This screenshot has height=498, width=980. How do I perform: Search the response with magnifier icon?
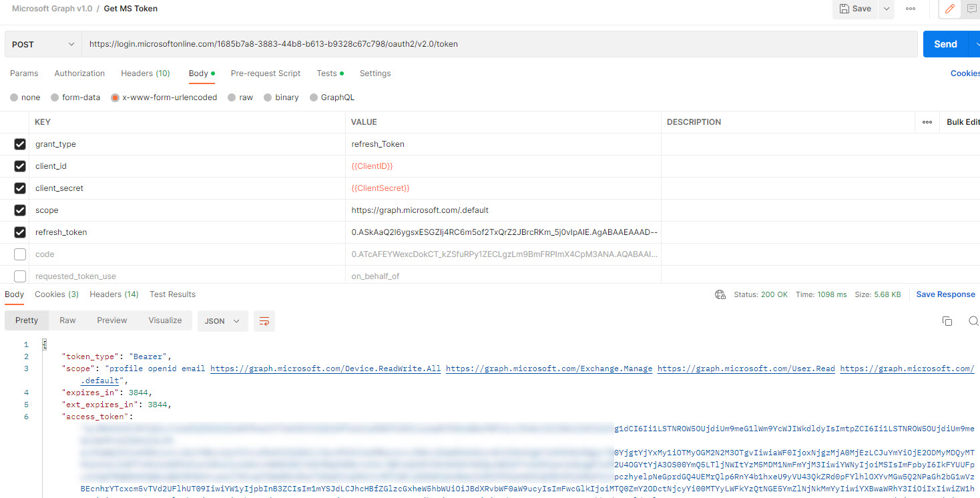pos(973,321)
